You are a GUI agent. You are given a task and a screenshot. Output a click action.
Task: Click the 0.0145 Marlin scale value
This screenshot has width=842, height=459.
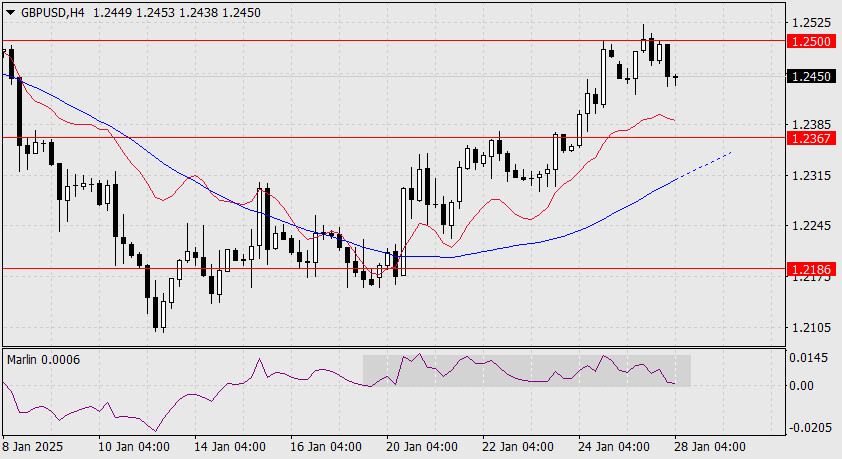[x=806, y=357]
